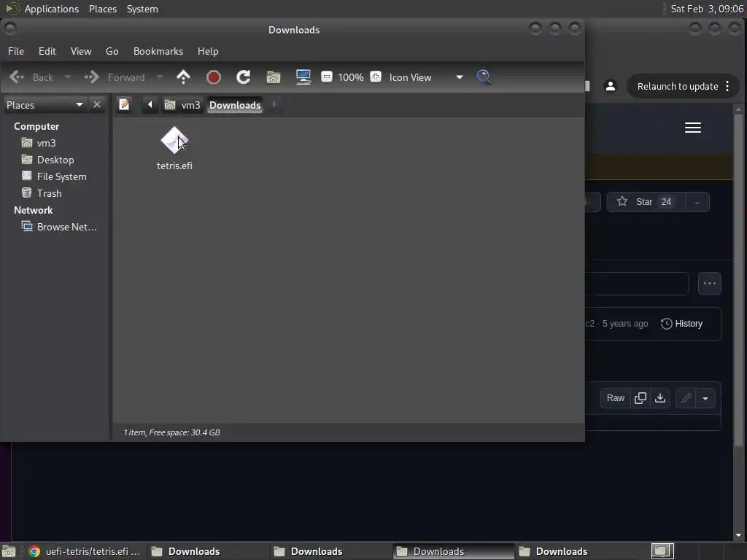Select Desktop in Places sidebar
Image resolution: width=747 pixels, height=560 pixels.
tap(55, 160)
